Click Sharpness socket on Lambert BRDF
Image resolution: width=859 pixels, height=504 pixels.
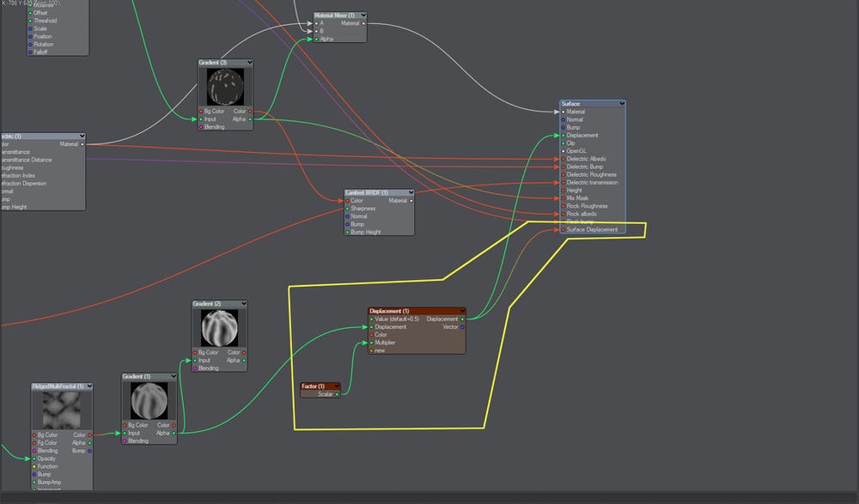[347, 209]
